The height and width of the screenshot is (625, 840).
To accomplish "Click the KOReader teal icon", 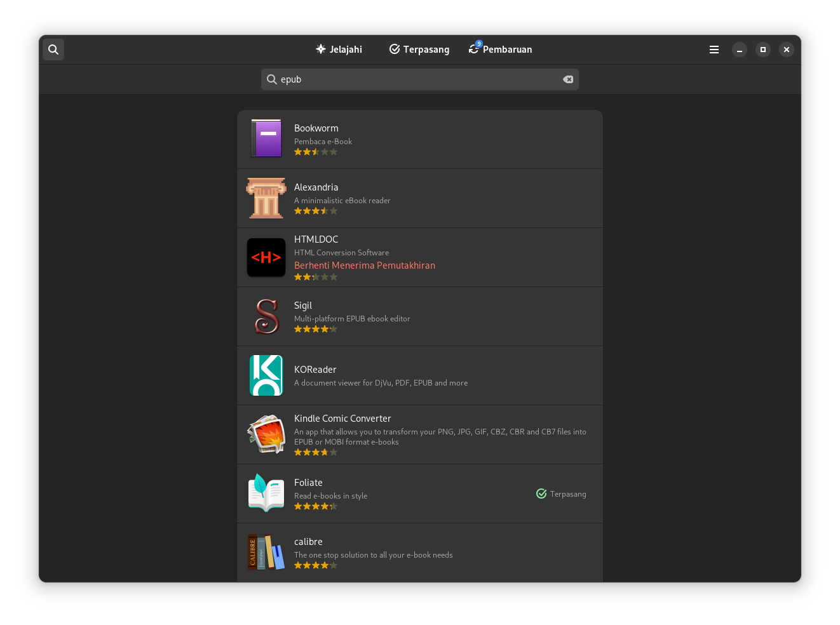I will coord(266,375).
